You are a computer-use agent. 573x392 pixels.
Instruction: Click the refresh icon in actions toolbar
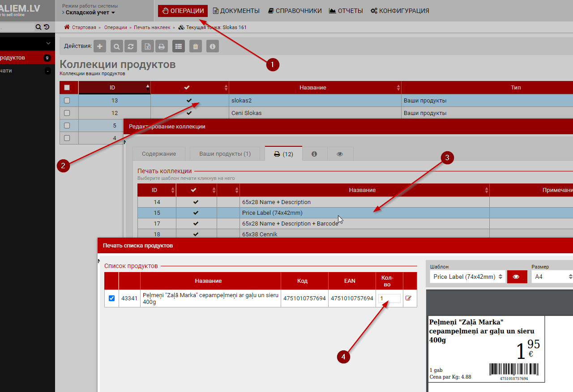pyautogui.click(x=130, y=46)
